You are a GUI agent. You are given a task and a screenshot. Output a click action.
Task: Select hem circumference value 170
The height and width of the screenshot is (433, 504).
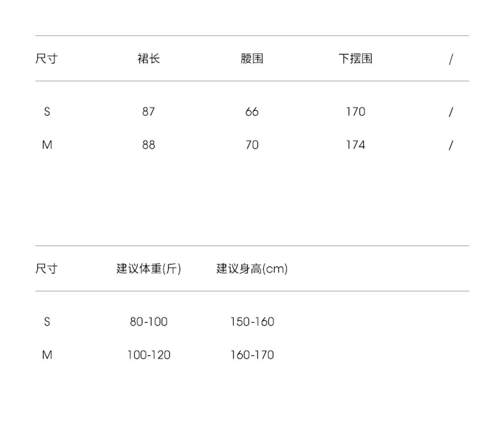point(355,112)
